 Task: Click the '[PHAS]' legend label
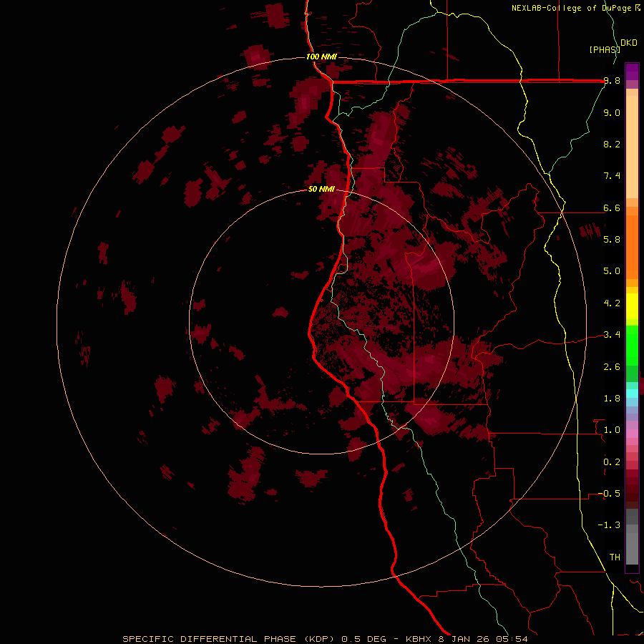click(x=605, y=49)
